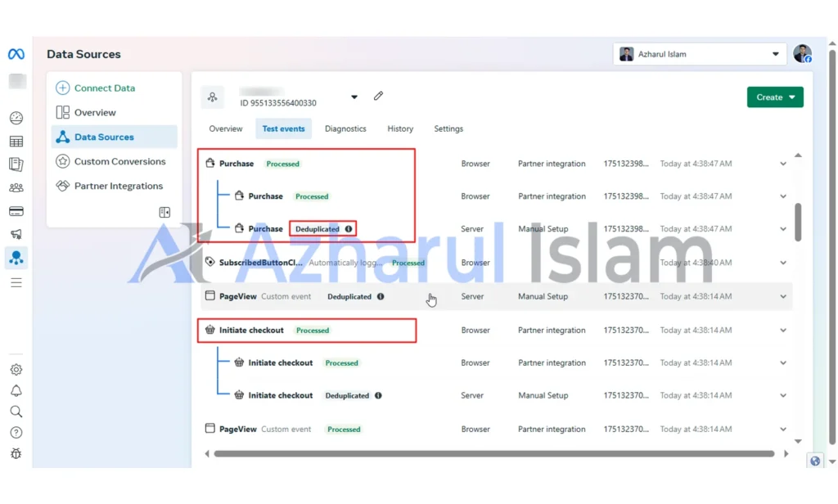Open the gauge dashboard icon in left rail
This screenshot has height=504, width=838.
16,118
